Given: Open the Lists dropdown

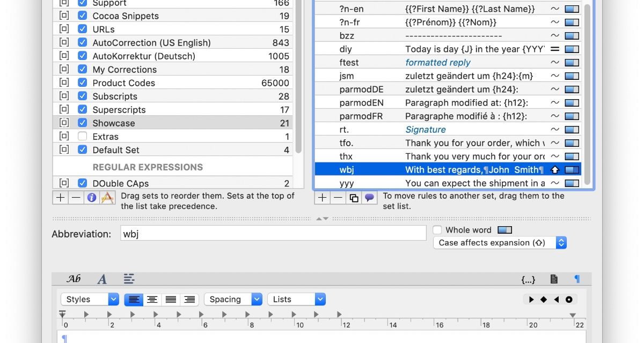Looking at the screenshot, I should click(296, 300).
